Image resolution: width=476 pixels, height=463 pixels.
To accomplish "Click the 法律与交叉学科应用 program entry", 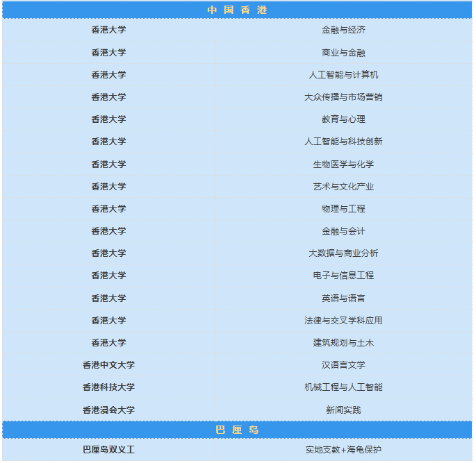I will pos(343,321).
